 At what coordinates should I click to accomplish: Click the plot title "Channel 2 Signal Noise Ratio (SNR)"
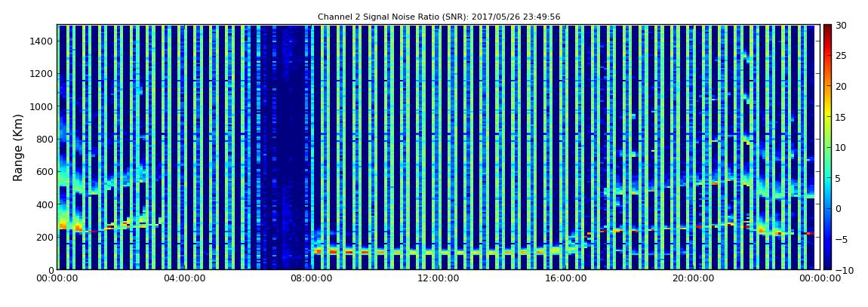pos(439,17)
